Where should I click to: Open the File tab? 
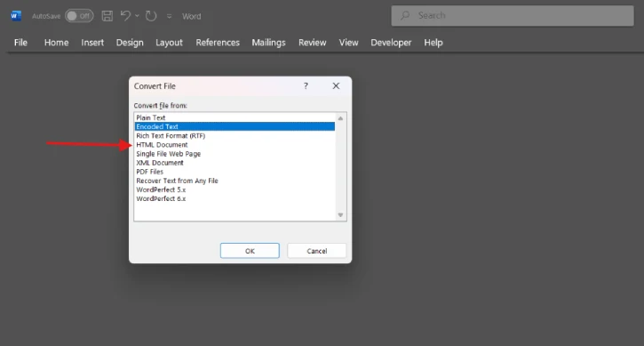click(20, 43)
